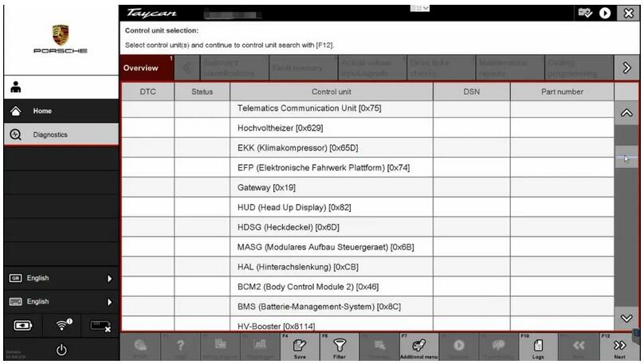Show next tabs with right chevron
The width and height of the screenshot is (644, 364).
pos(626,68)
